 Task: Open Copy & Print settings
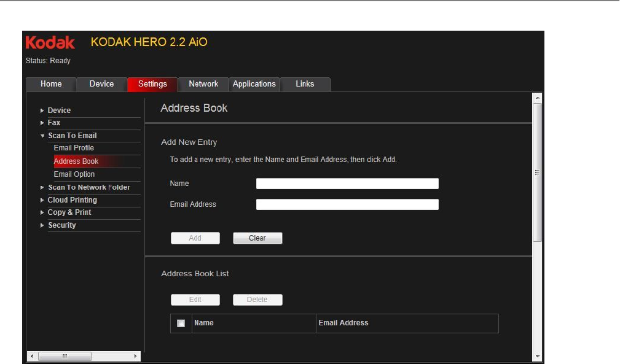tap(69, 212)
